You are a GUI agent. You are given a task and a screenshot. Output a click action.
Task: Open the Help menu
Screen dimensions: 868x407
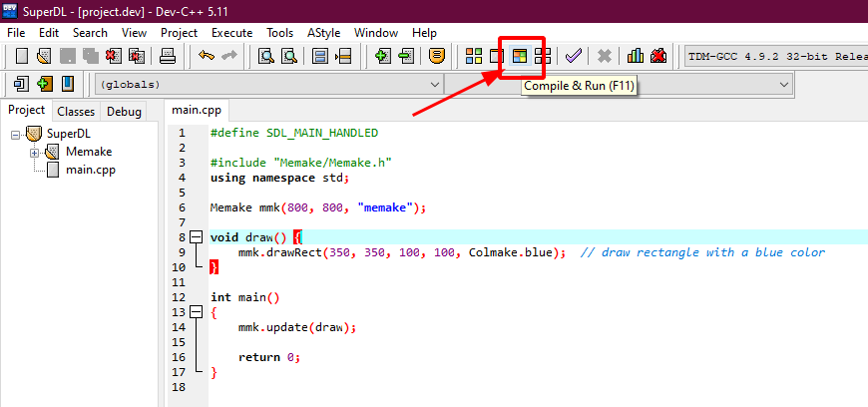point(425,33)
